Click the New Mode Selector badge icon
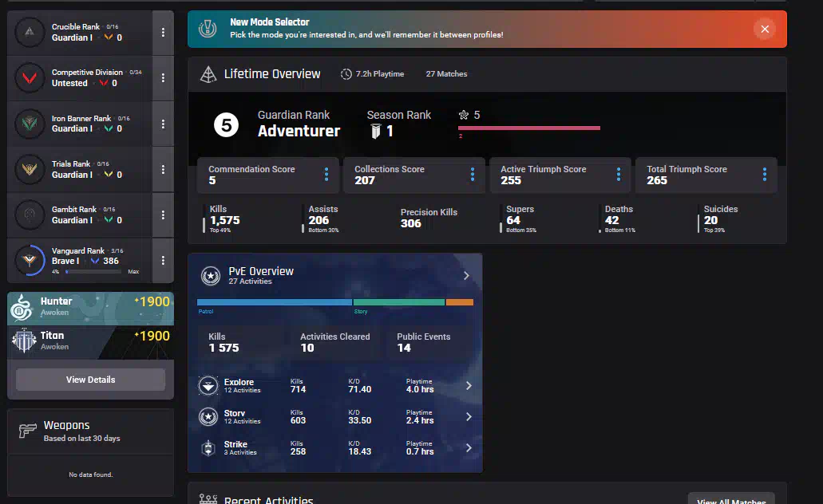 point(208,29)
